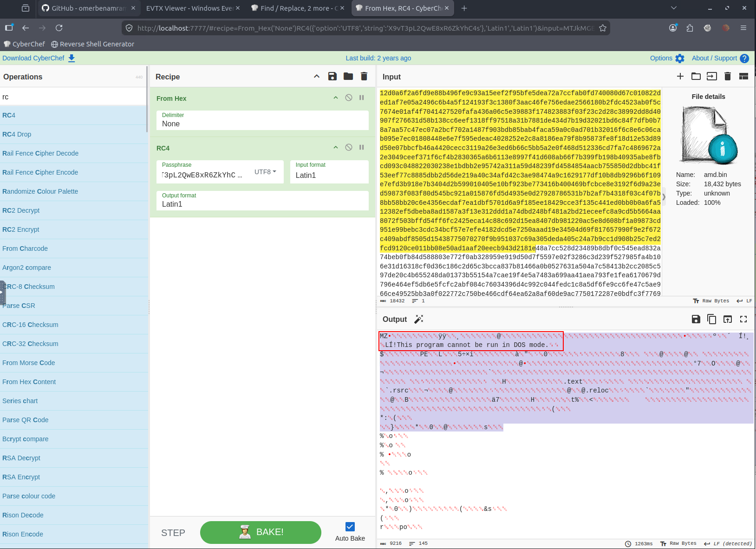Clear recipe with trash icon
Image resolution: width=756 pixels, height=549 pixels.
364,77
